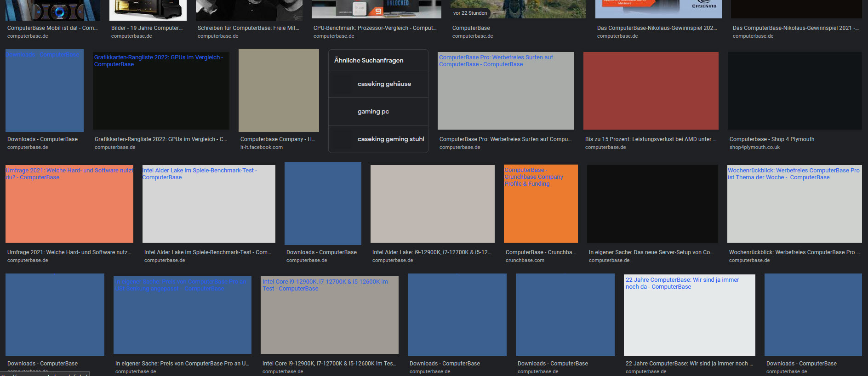Click computerbase.de source under 'Bis zu 15 Prozent' caption
Screen dimensions: 868x376
pos(605,148)
